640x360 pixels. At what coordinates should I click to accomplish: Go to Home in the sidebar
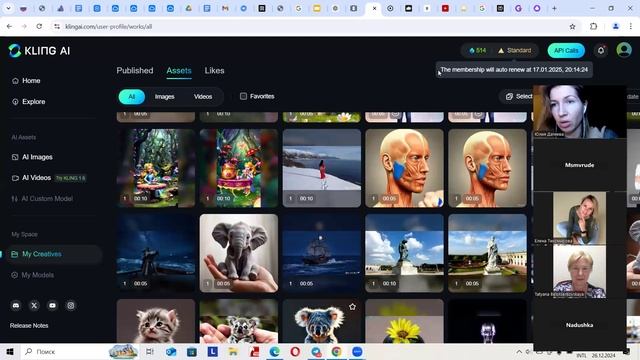click(x=27, y=81)
